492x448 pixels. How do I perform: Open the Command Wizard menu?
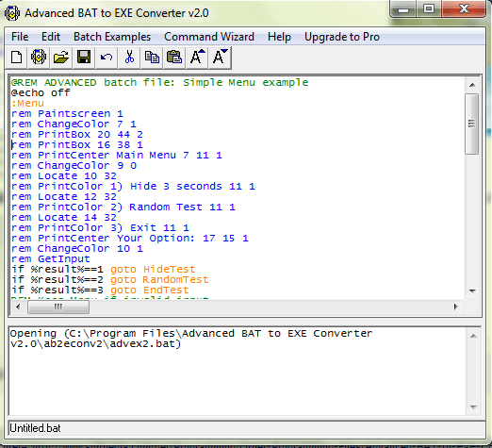(x=209, y=37)
